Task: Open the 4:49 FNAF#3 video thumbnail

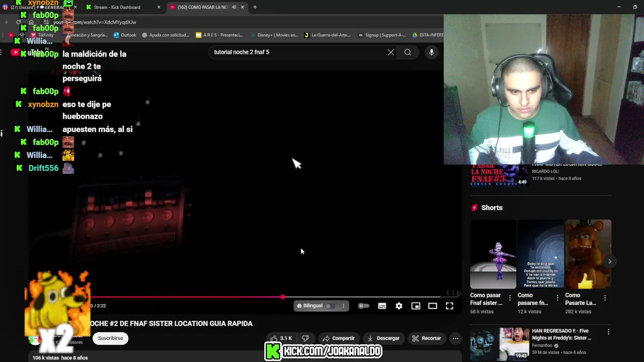Action: click(x=500, y=175)
